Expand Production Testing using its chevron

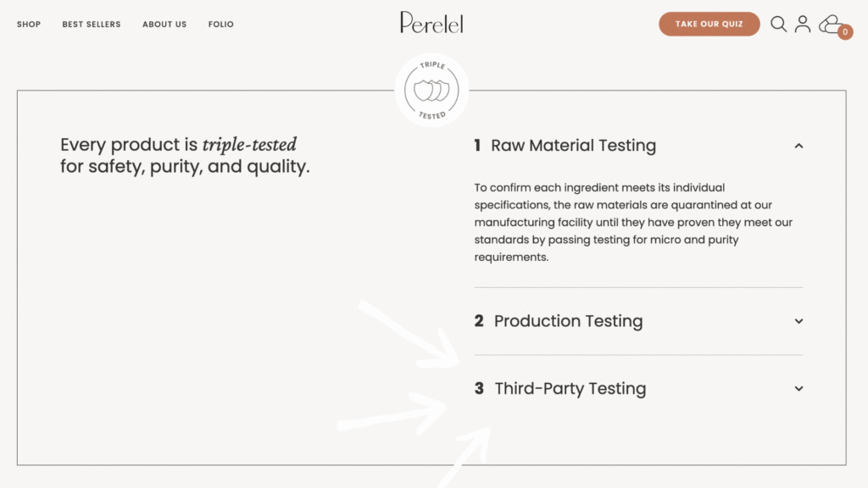click(x=798, y=321)
